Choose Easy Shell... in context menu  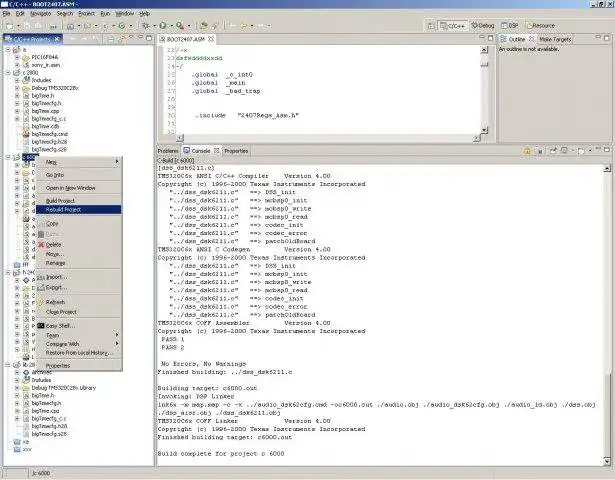[78, 326]
